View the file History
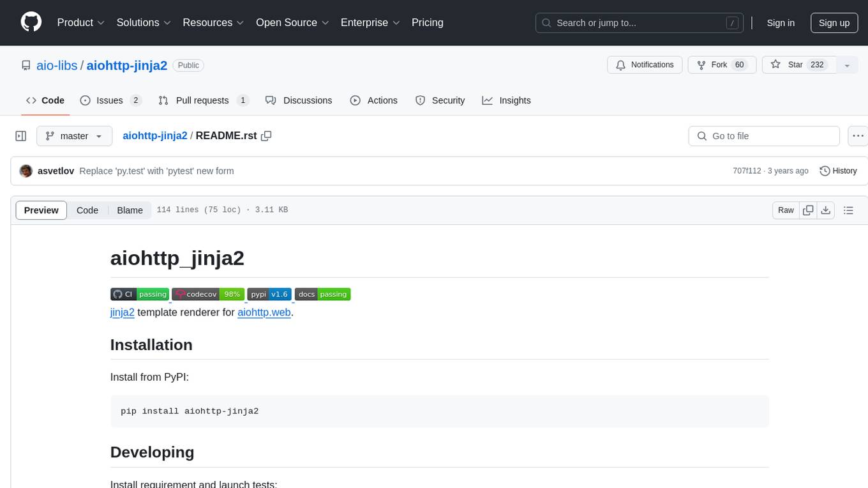The width and height of the screenshot is (868, 488). [x=838, y=171]
